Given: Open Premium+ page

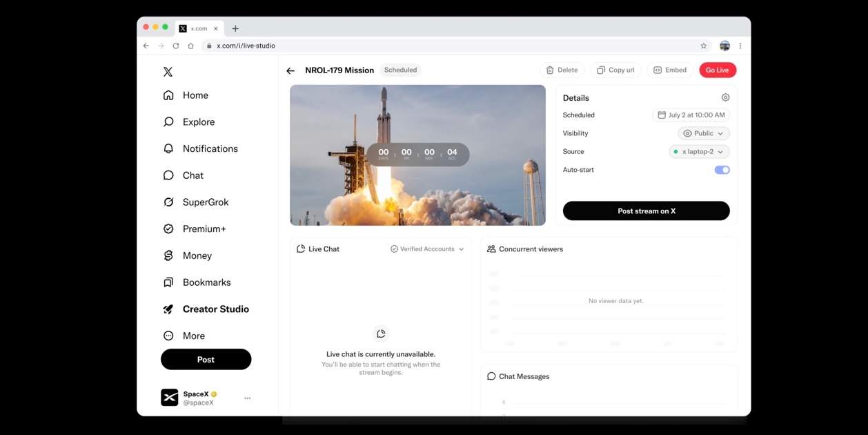Looking at the screenshot, I should coord(195,229).
